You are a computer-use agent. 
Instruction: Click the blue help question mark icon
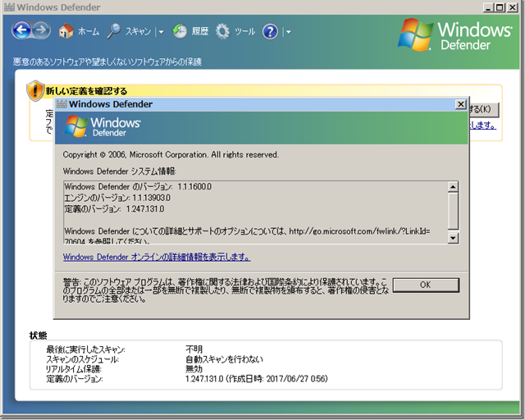(270, 31)
